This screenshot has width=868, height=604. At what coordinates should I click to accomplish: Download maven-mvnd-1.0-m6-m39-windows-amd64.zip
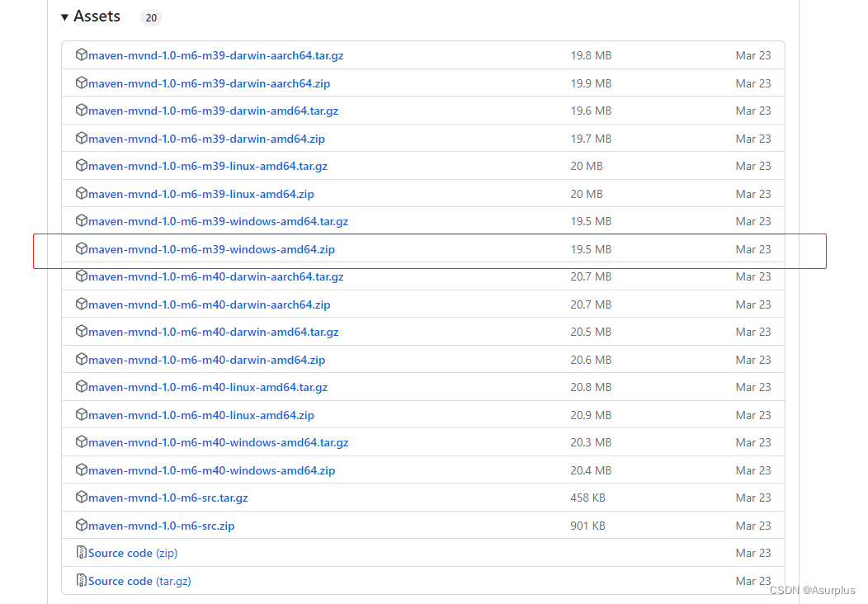pyautogui.click(x=211, y=250)
